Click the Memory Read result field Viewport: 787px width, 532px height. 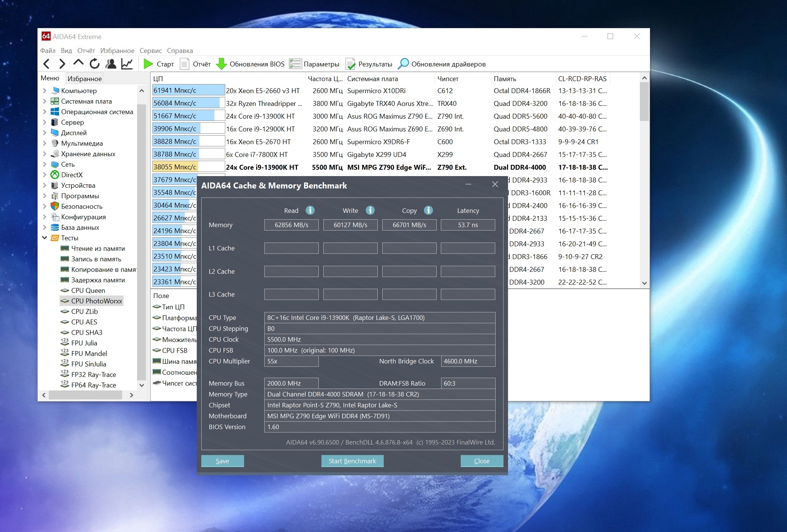291,225
